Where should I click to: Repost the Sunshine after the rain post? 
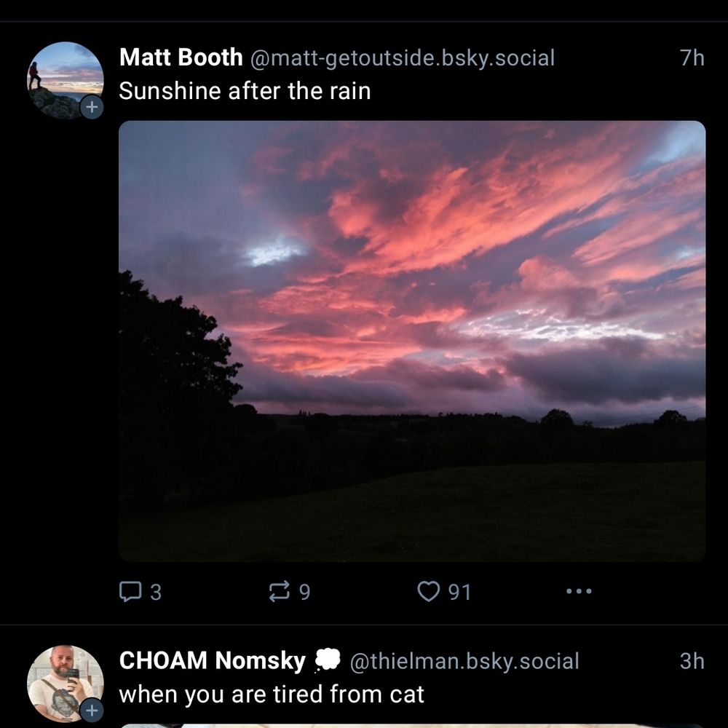[279, 591]
